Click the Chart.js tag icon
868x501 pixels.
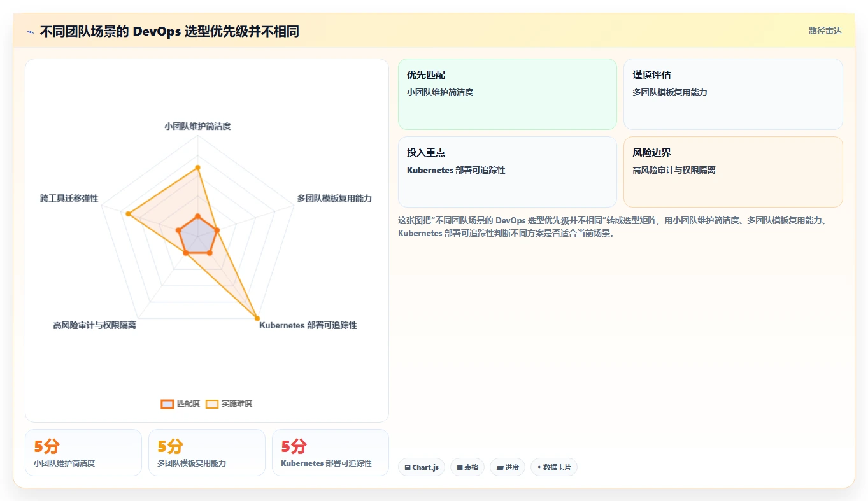pos(408,467)
